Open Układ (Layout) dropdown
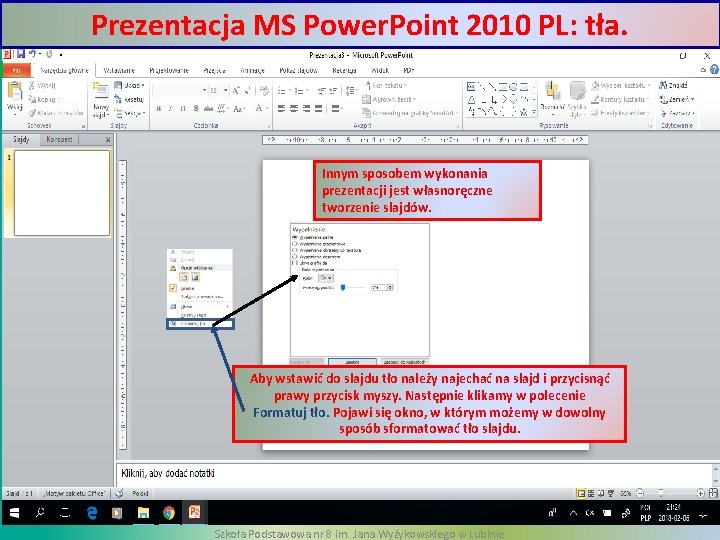This screenshot has width=720, height=540. [129, 85]
